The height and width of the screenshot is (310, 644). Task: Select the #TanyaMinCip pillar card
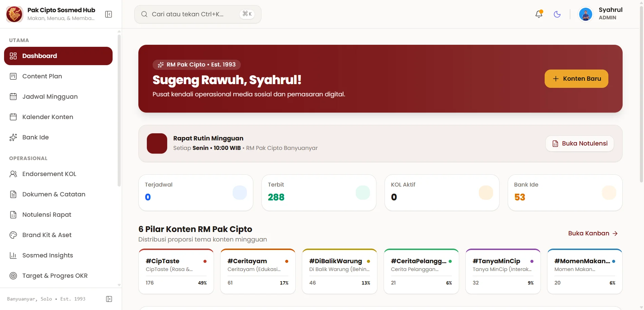pos(503,271)
